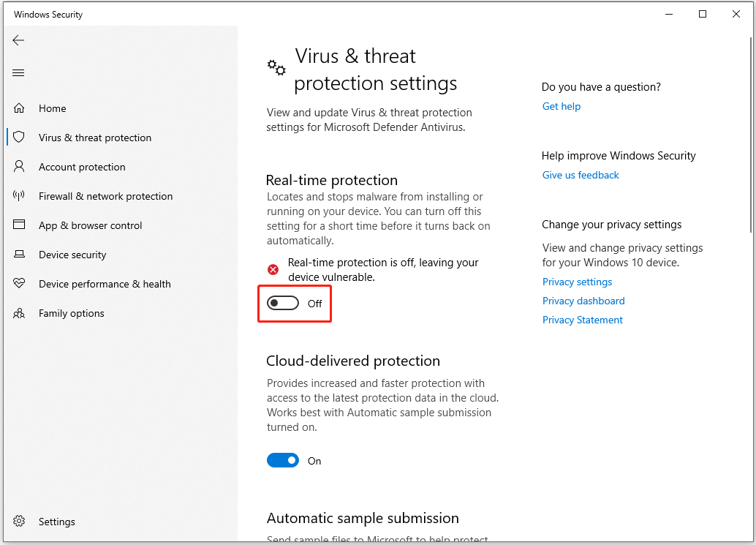Viewport: 756px width, 545px height.
Task: Click the Account protection person icon
Action: pos(19,166)
